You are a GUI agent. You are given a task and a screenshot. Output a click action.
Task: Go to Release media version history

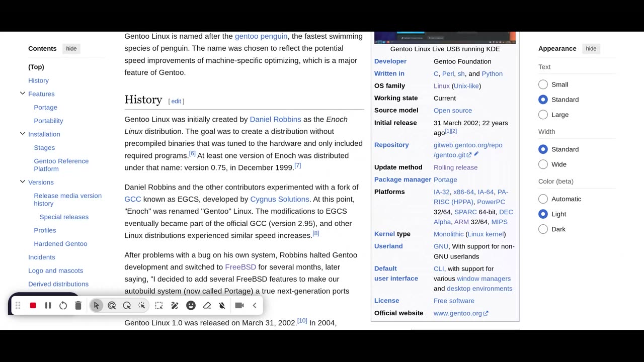click(67, 200)
